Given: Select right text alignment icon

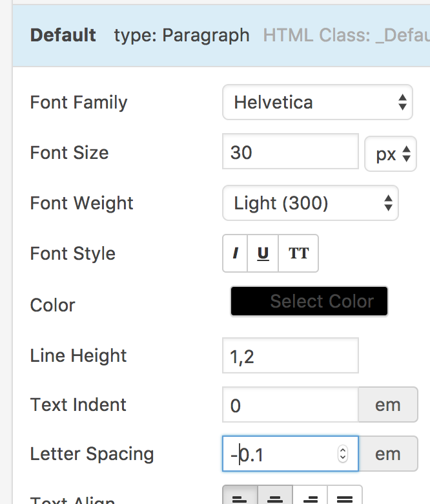Looking at the screenshot, I should pyautogui.click(x=311, y=497).
